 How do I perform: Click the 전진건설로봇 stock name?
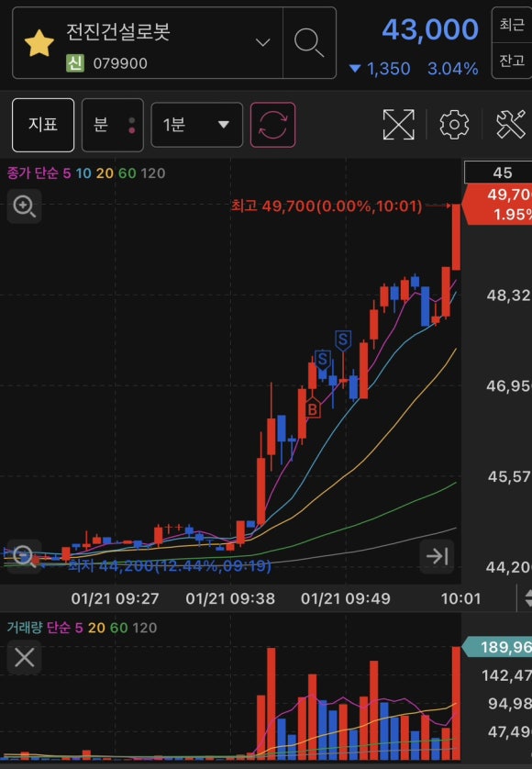(x=118, y=32)
